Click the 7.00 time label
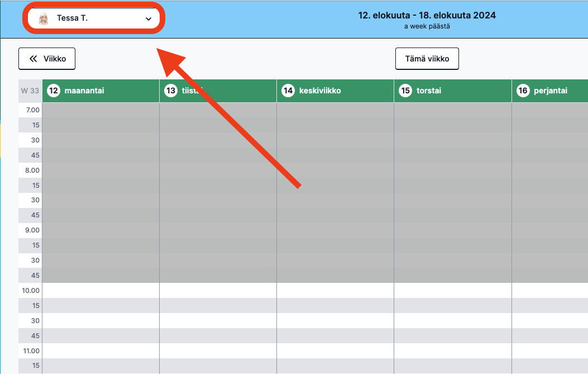The width and height of the screenshot is (588, 374). tap(32, 110)
